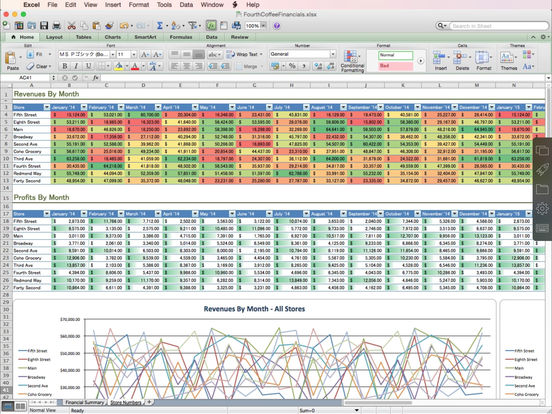
Task: Click the Save floppy disk icon
Action: [44, 25]
